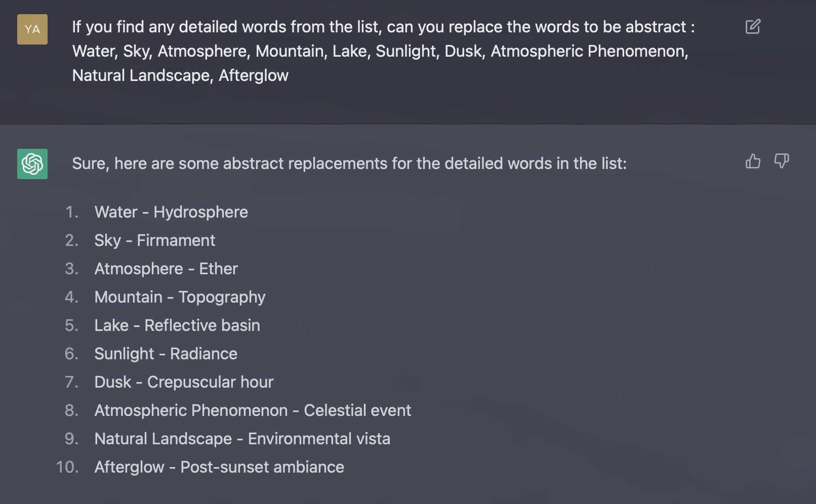Viewport: 816px width, 504px height.
Task: Click the response intro sentence
Action: [349, 163]
